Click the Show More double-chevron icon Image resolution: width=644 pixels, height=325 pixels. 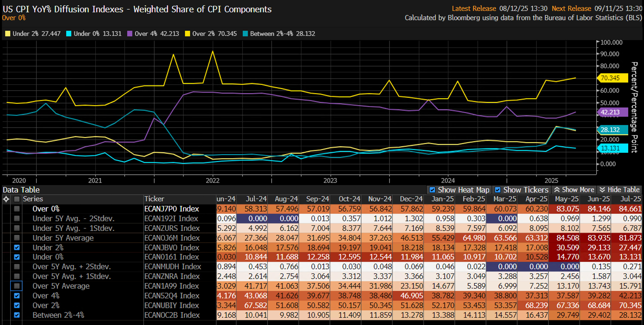(x=556, y=190)
